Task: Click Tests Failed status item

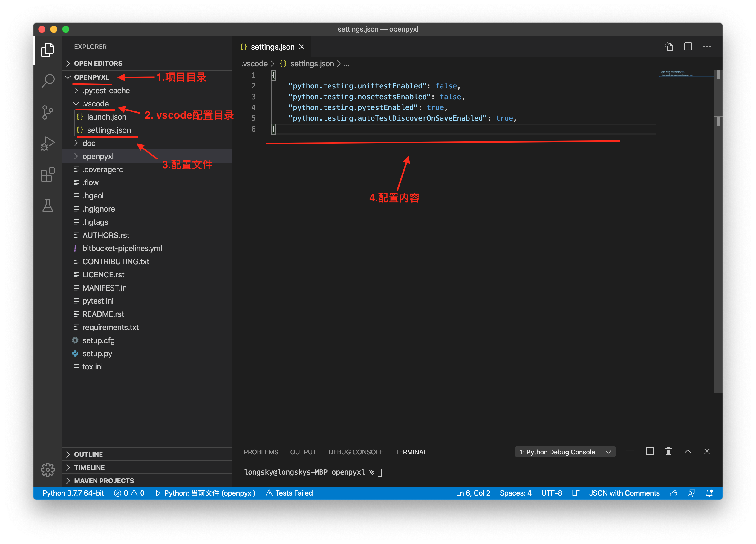Action: 289,493
